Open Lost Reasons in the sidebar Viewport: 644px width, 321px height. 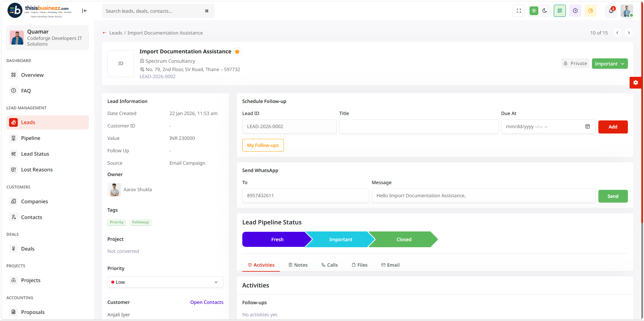coord(48,170)
